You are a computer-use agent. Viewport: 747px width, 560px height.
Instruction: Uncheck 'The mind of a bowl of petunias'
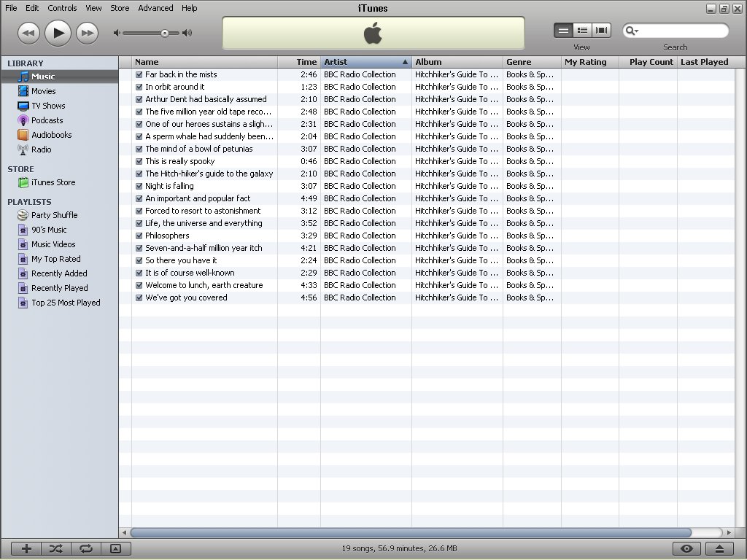pos(139,149)
